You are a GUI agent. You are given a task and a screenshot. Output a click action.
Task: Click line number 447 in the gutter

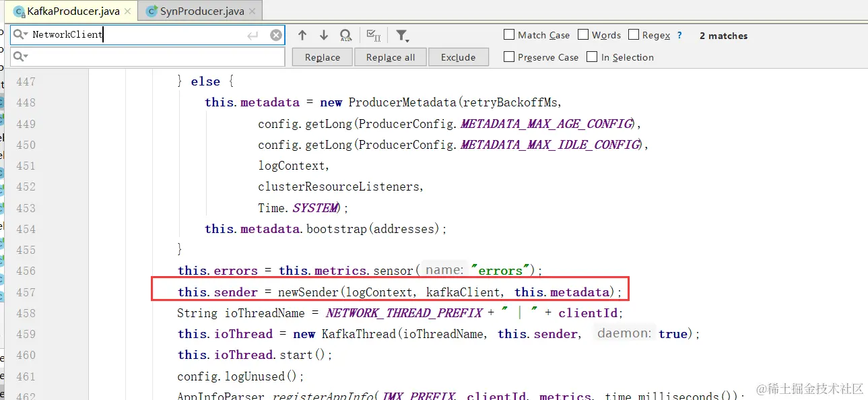click(26, 81)
